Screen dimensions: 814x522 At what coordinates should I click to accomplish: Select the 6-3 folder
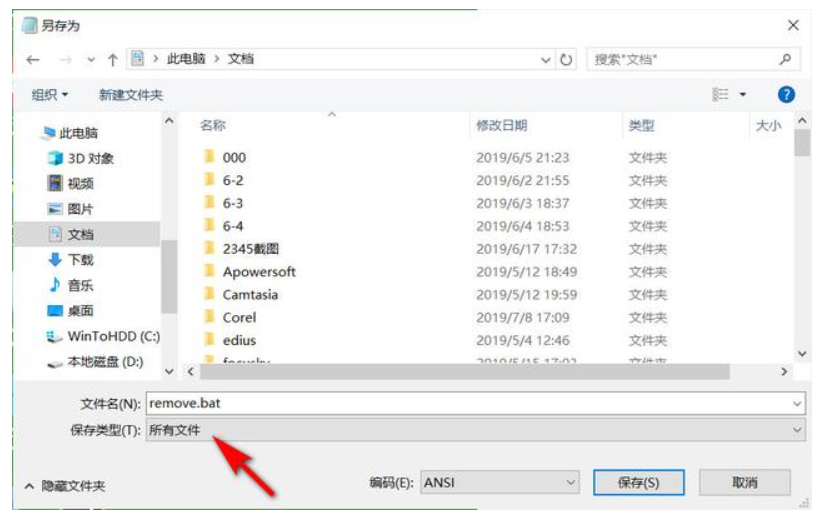click(x=233, y=203)
